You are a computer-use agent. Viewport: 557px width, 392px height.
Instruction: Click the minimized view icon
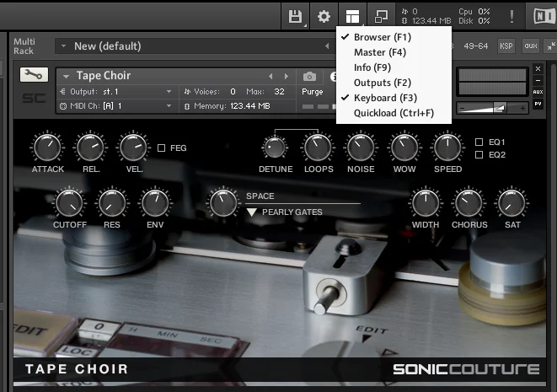click(381, 16)
